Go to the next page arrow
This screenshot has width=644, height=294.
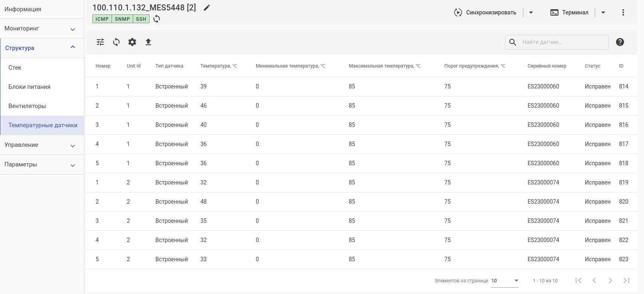tap(610, 280)
